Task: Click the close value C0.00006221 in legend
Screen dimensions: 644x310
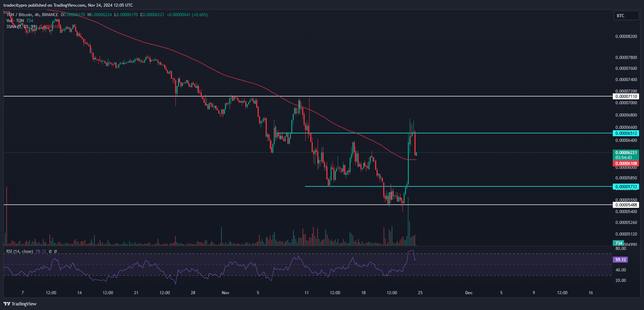Action: (x=152, y=15)
